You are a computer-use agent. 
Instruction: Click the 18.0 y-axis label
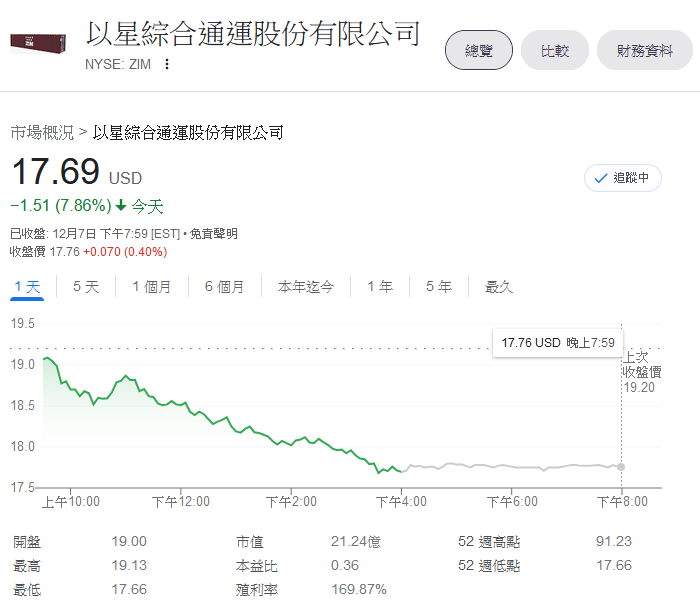click(x=22, y=446)
